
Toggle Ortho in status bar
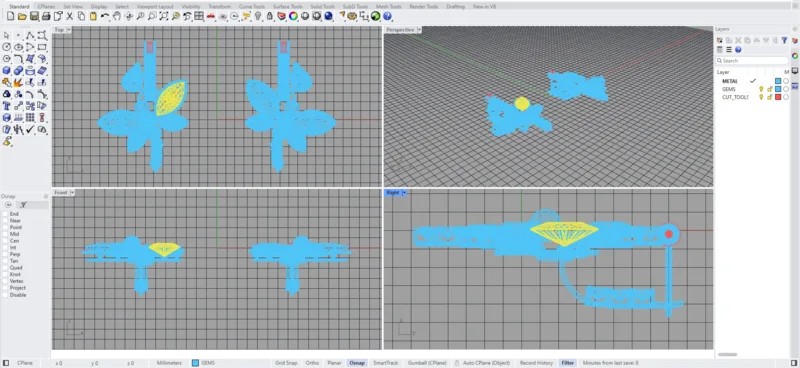tap(312, 363)
